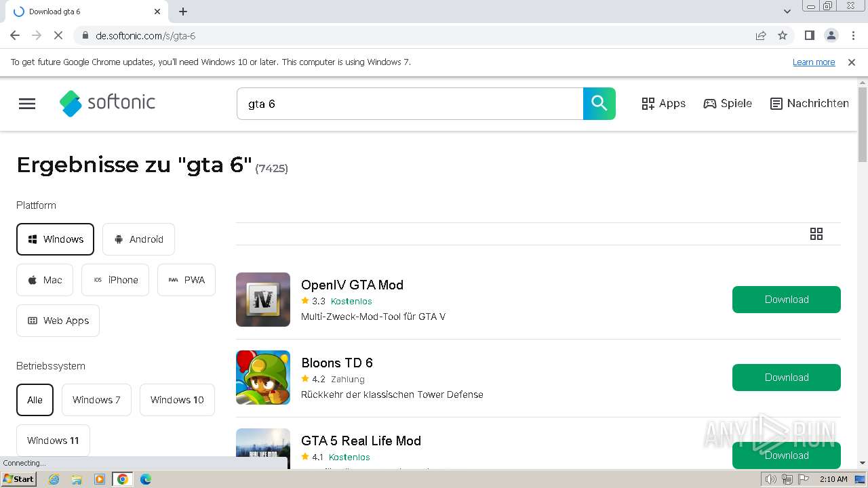The width and height of the screenshot is (868, 488).
Task: Open the Apps section
Action: pyautogui.click(x=663, y=104)
